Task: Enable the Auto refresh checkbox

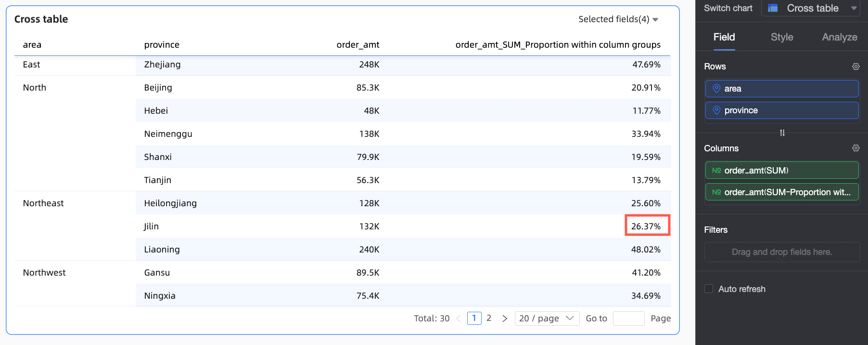Action: (709, 289)
